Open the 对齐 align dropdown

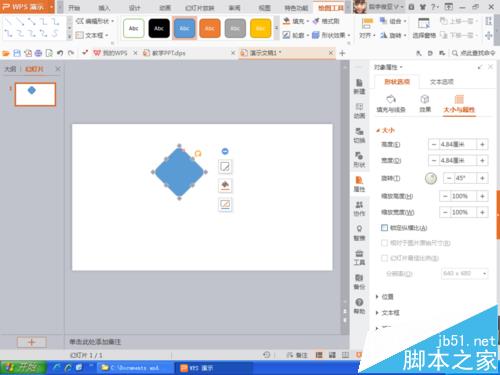tap(367, 28)
